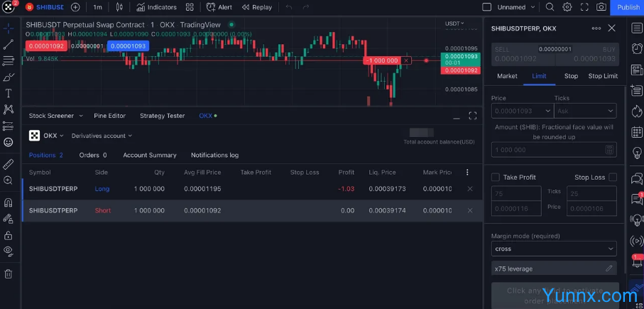This screenshot has width=644, height=309.
Task: Expand the Stock Screener dropdown
Action: point(80,116)
